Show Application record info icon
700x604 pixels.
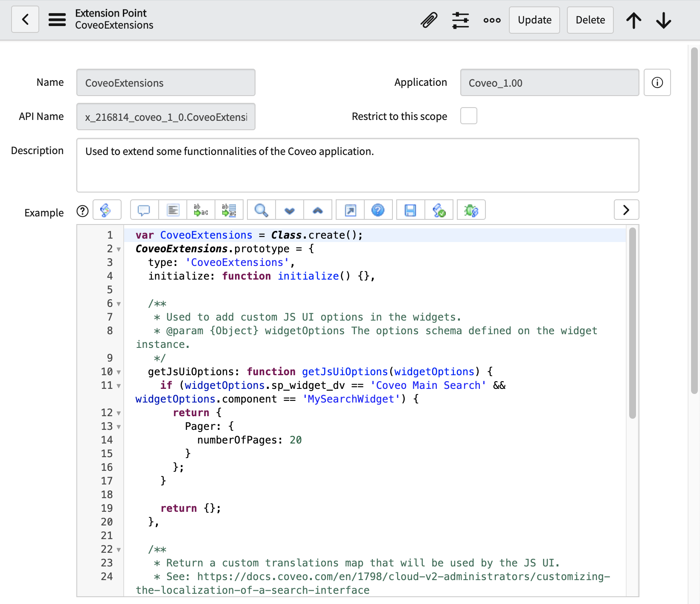point(657,82)
